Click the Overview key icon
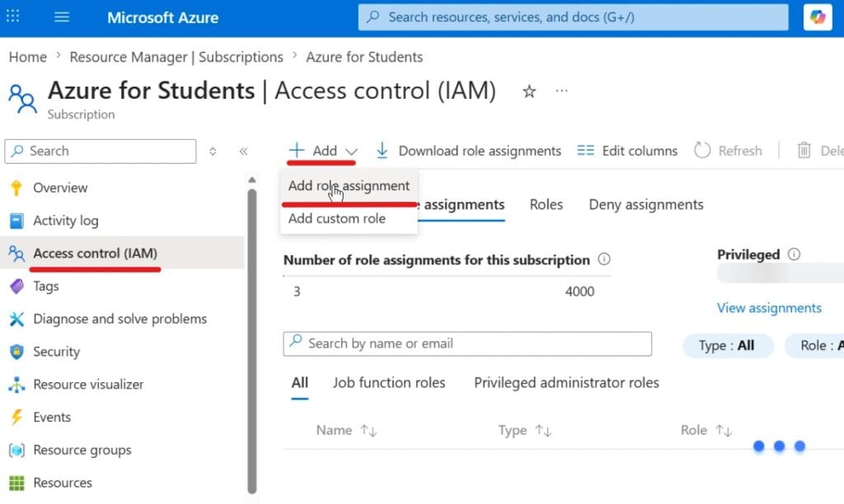The height and width of the screenshot is (504, 844). [x=16, y=188]
